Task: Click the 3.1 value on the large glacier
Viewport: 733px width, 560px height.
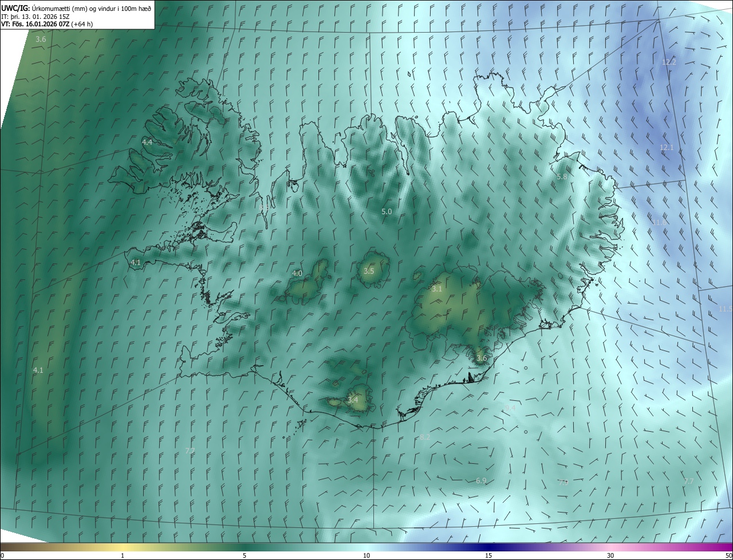Action: 437,289
